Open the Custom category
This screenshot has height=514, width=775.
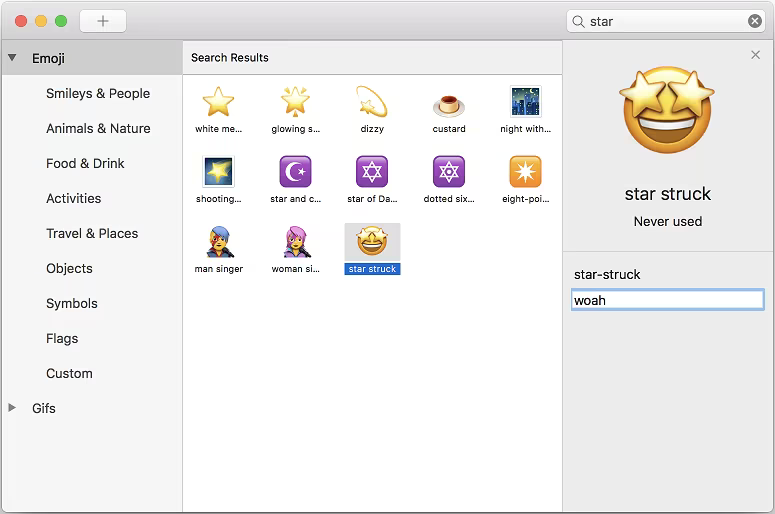coord(69,374)
